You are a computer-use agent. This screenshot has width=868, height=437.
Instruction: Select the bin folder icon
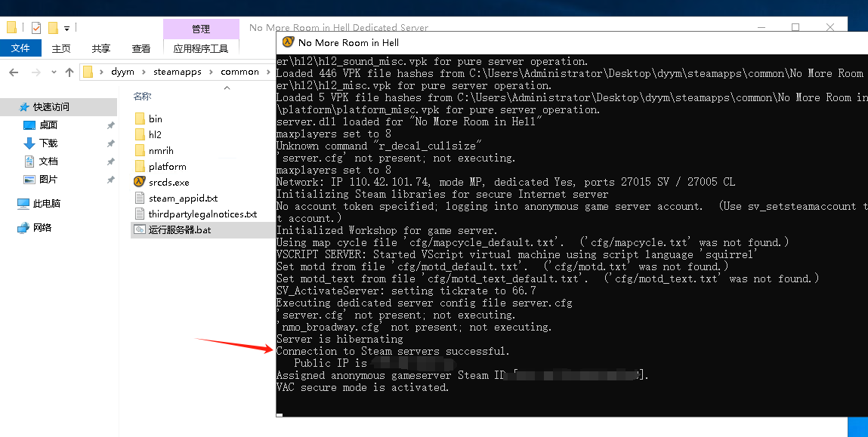[140, 118]
